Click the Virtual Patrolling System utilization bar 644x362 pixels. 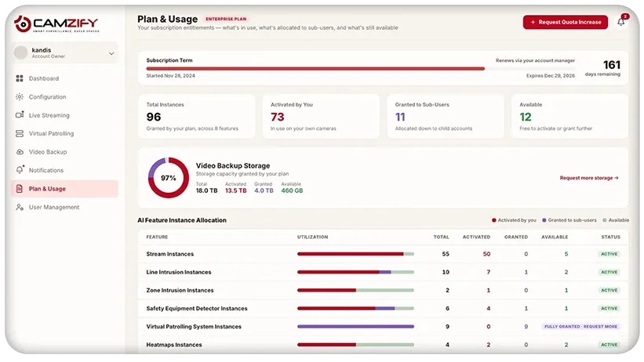click(355, 327)
